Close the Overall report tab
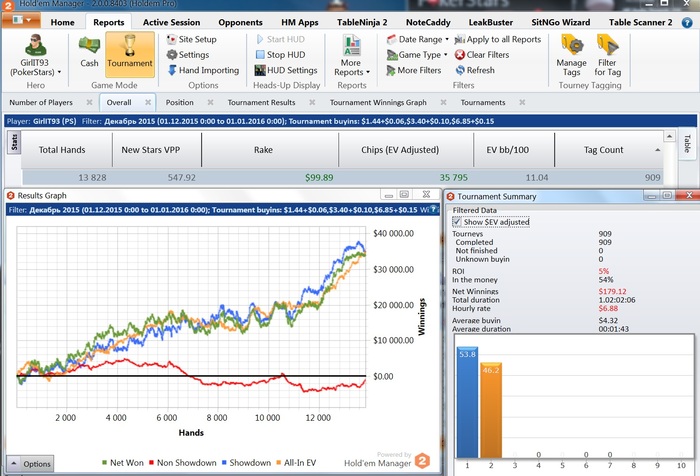Screen dimensions: 700x476 point(148,102)
